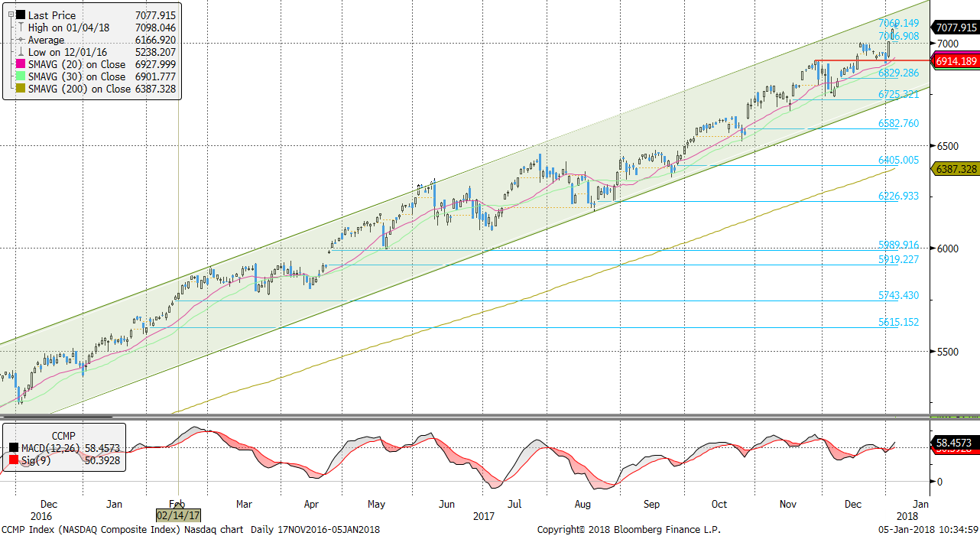The height and width of the screenshot is (536, 980).
Task: Click the 5615.152 level label
Action: [898, 322]
